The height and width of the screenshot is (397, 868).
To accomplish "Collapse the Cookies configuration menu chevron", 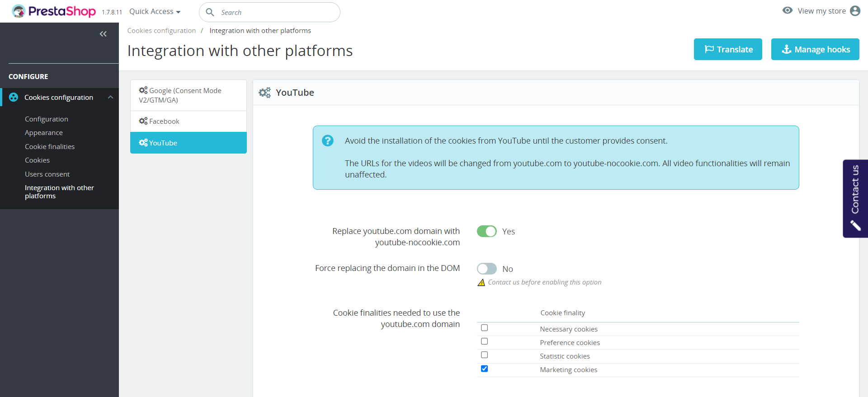I will 110,98.
